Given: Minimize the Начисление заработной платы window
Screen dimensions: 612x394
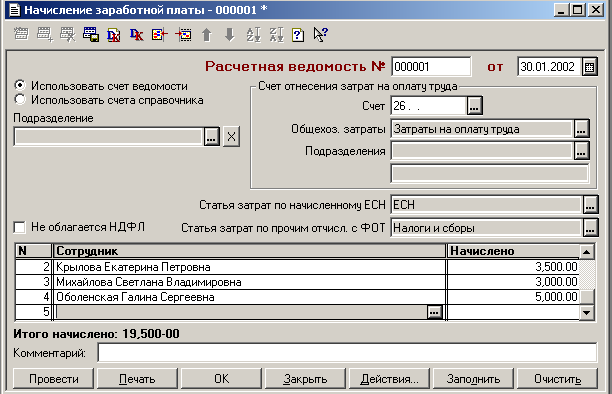Looking at the screenshot, I should pos(561,10).
